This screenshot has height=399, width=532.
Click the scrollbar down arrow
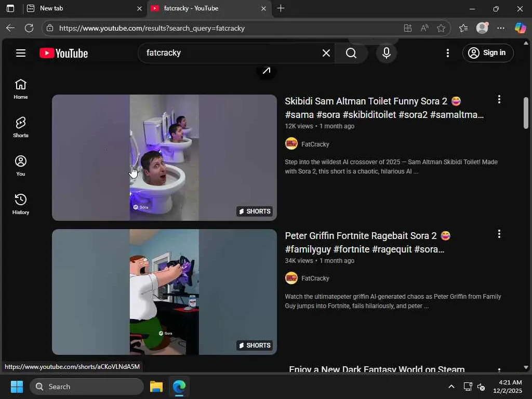point(526,367)
